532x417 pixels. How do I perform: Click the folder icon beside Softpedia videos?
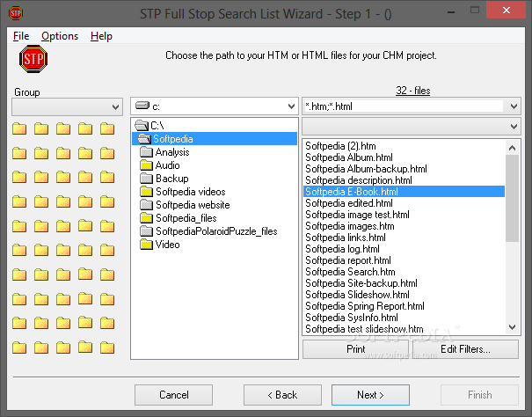(146, 192)
